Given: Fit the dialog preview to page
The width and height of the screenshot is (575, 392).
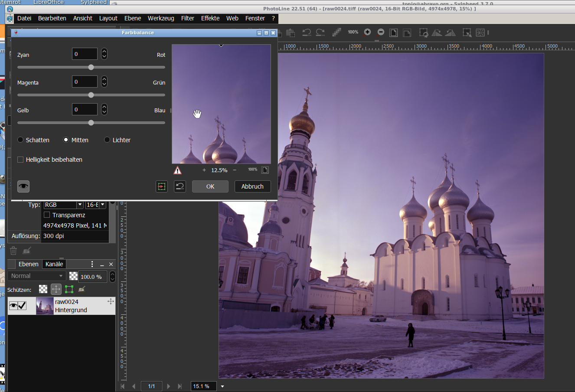Looking at the screenshot, I should click(x=265, y=170).
